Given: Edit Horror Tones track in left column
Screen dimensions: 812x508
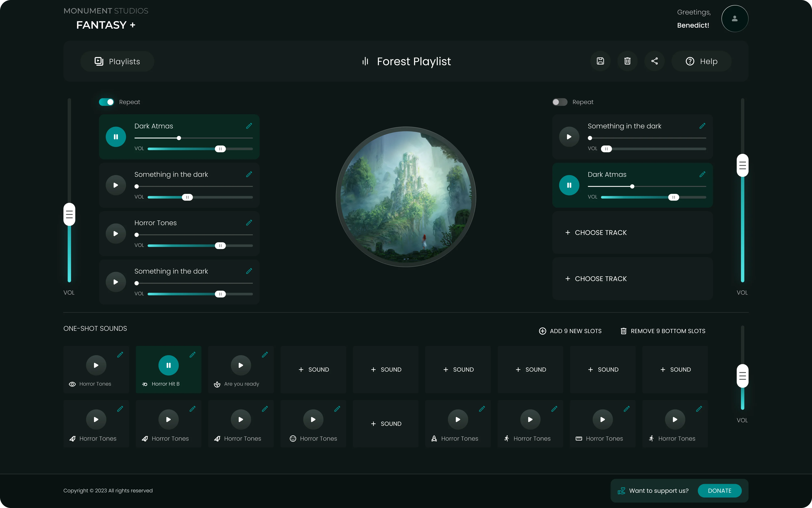Looking at the screenshot, I should tap(249, 223).
